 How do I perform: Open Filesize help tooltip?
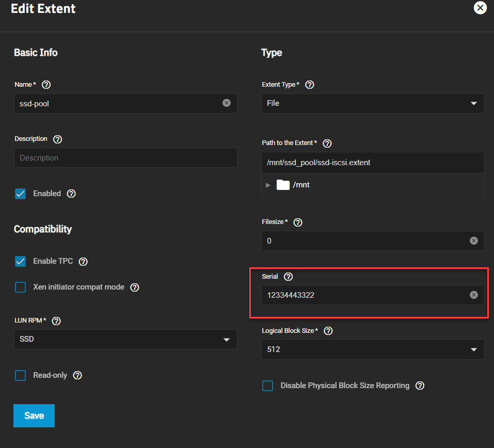pos(298,222)
